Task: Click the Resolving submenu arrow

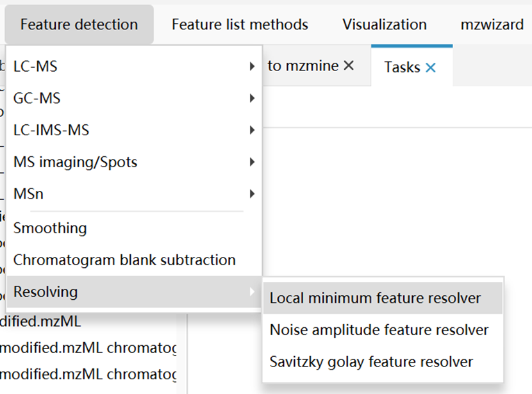Action: tap(252, 291)
